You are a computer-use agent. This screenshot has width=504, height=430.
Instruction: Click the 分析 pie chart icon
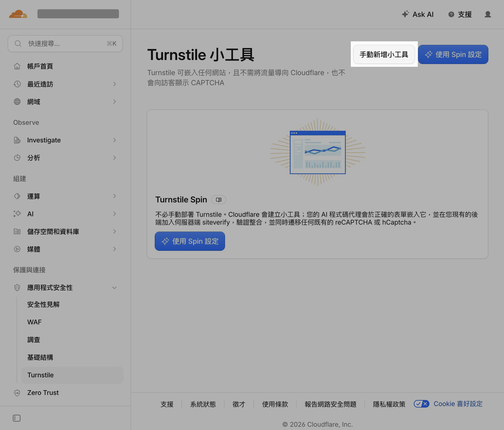[x=17, y=158]
